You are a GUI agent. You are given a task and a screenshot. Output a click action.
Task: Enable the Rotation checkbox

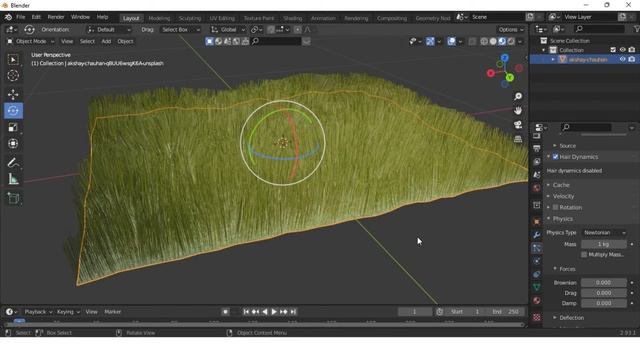556,207
